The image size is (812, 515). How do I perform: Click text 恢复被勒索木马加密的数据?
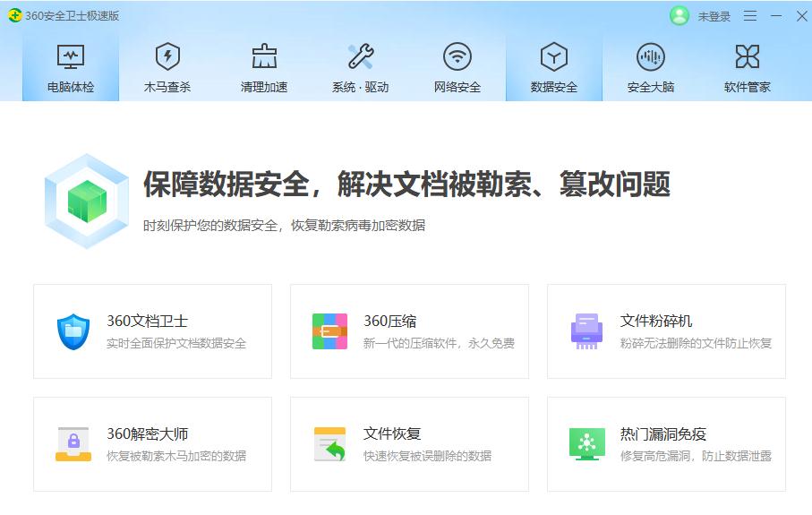point(176,456)
